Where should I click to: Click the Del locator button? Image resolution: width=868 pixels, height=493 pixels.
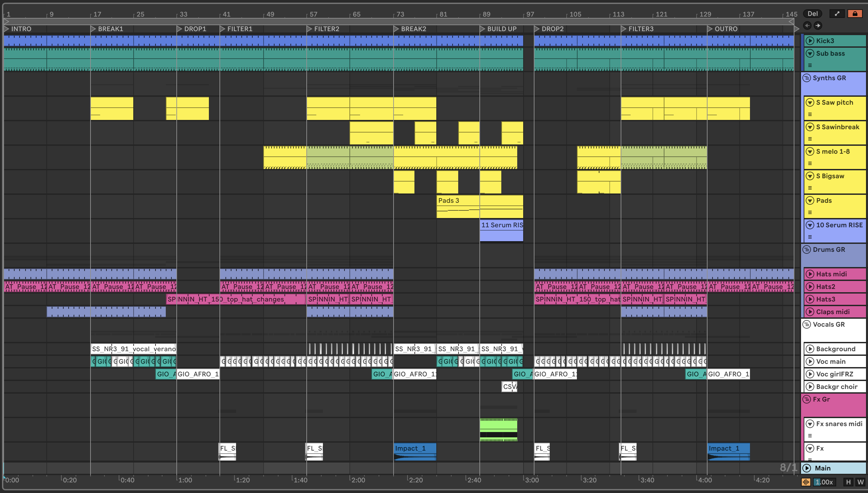812,14
